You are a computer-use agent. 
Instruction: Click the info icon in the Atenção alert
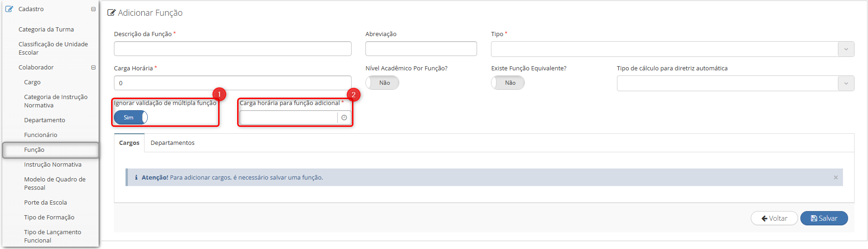point(136,177)
